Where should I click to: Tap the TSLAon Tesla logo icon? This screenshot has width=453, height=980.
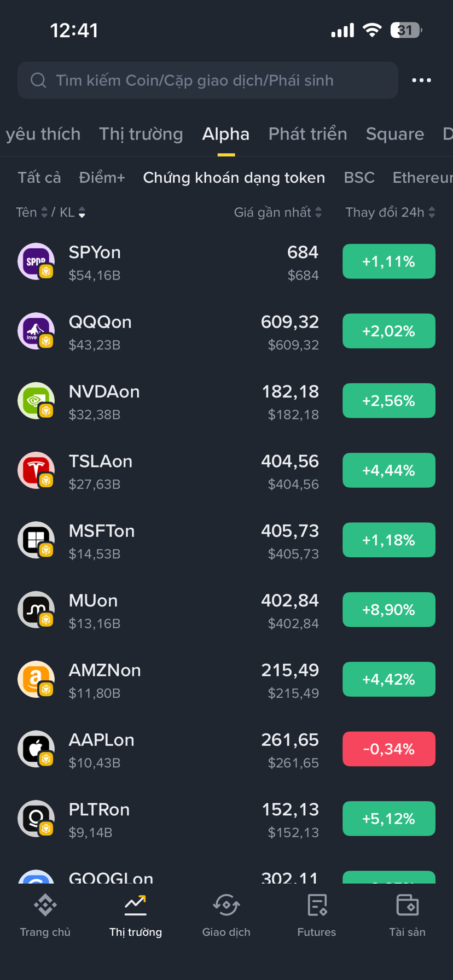pos(36,470)
